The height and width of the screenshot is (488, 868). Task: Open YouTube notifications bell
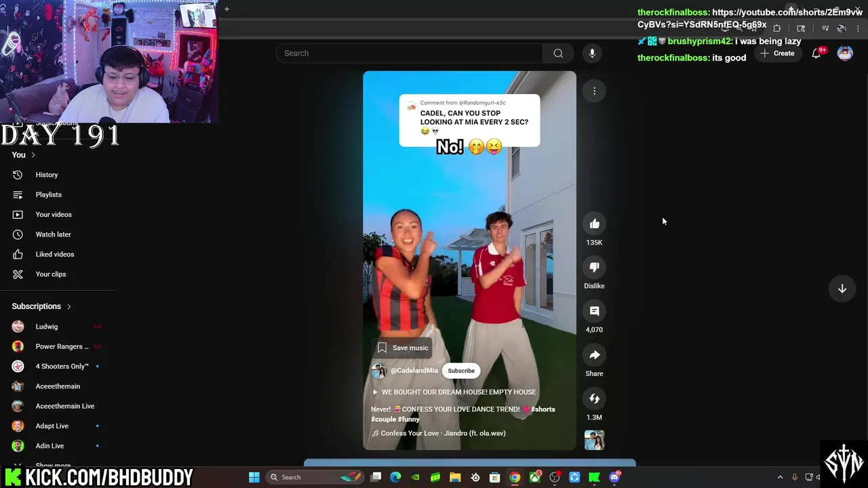click(x=816, y=54)
